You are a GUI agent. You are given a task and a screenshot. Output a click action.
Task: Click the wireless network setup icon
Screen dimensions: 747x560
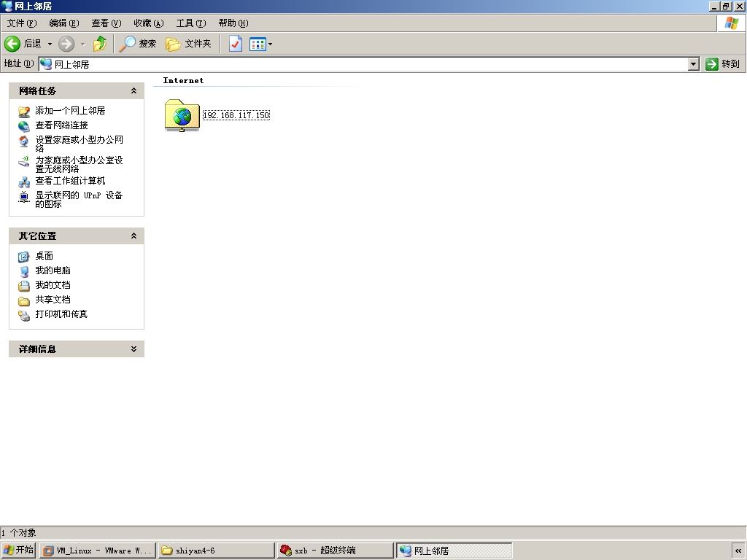click(x=24, y=162)
